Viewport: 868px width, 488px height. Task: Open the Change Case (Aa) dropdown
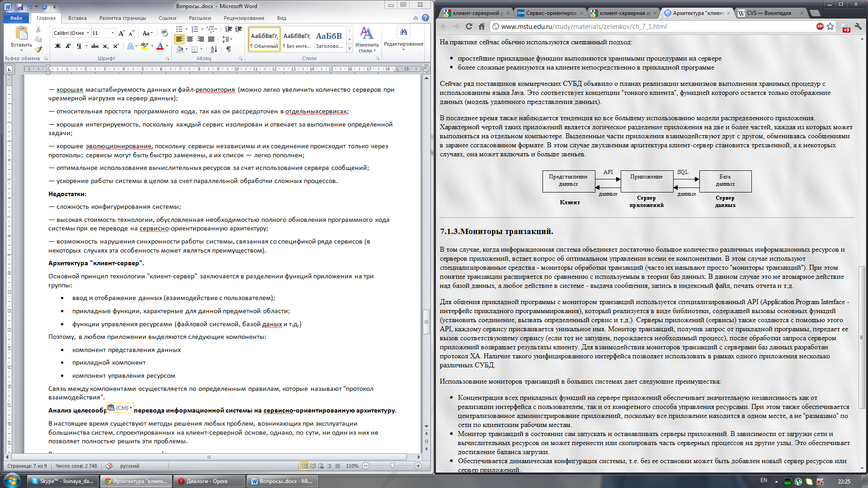pos(147,33)
